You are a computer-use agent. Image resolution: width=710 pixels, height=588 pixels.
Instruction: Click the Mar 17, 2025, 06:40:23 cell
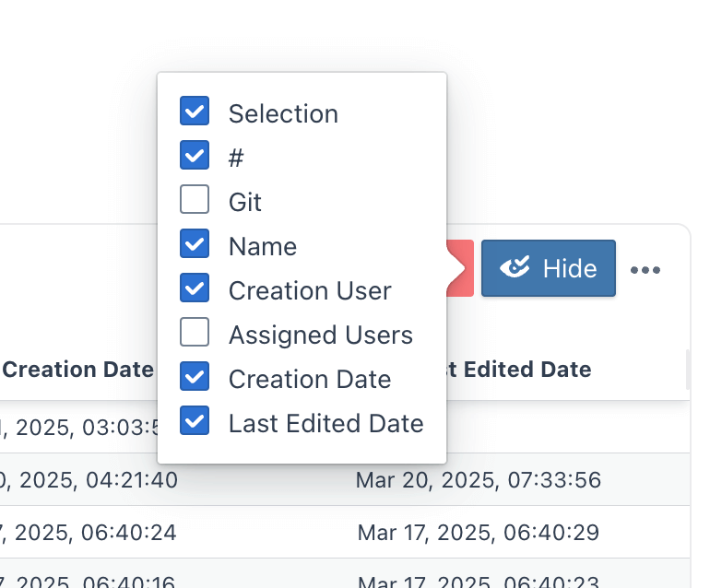pyautogui.click(x=478, y=582)
